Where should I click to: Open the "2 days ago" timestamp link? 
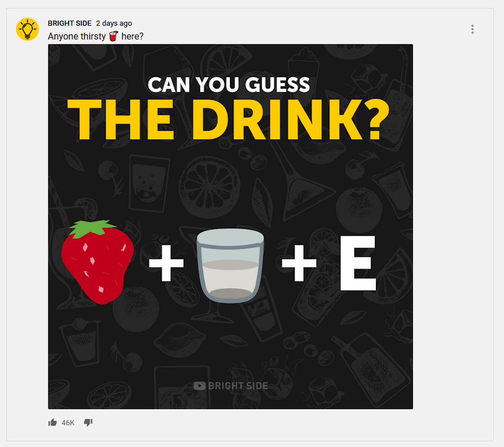[114, 23]
